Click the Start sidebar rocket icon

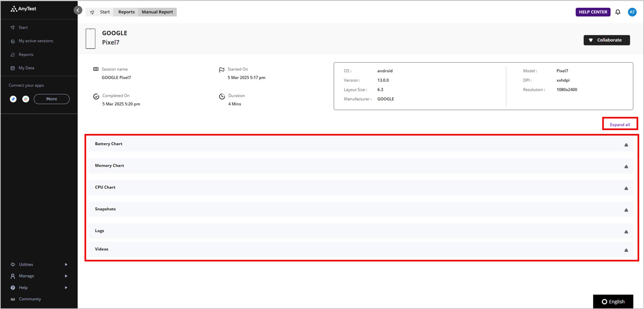[13, 28]
